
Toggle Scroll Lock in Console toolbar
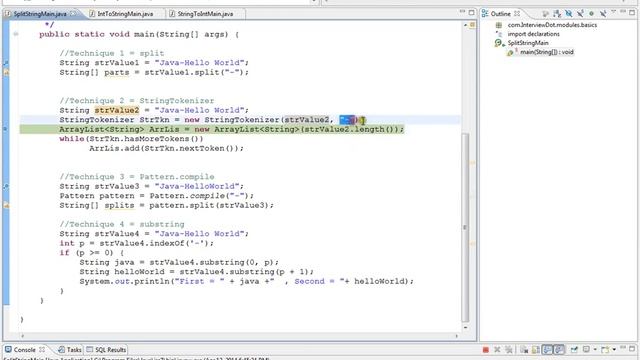pyautogui.click(x=536, y=350)
